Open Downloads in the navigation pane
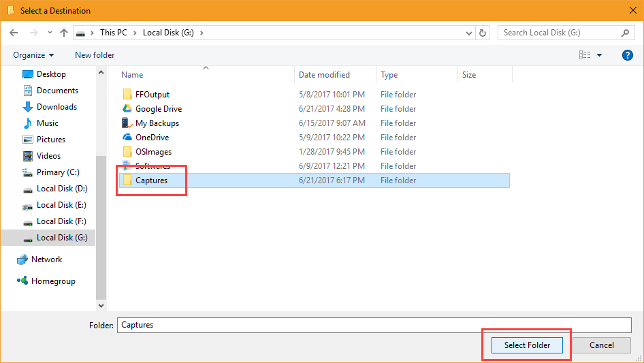 pos(57,107)
